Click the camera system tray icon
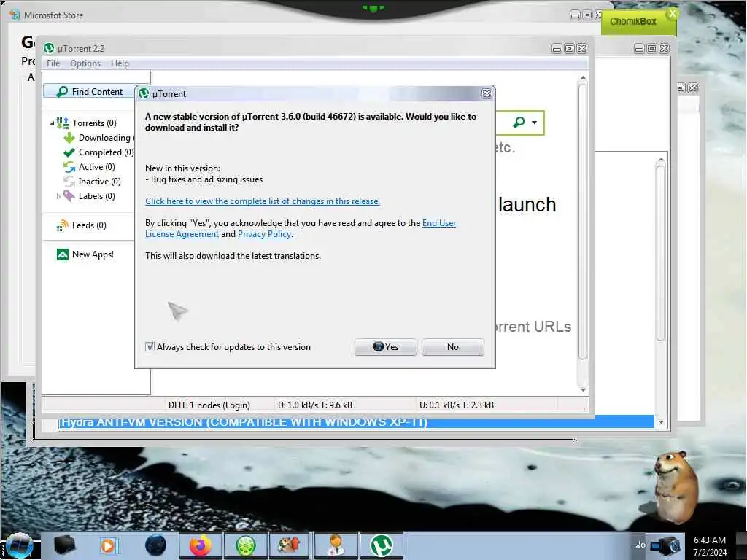The width and height of the screenshot is (747, 560). pos(666,545)
